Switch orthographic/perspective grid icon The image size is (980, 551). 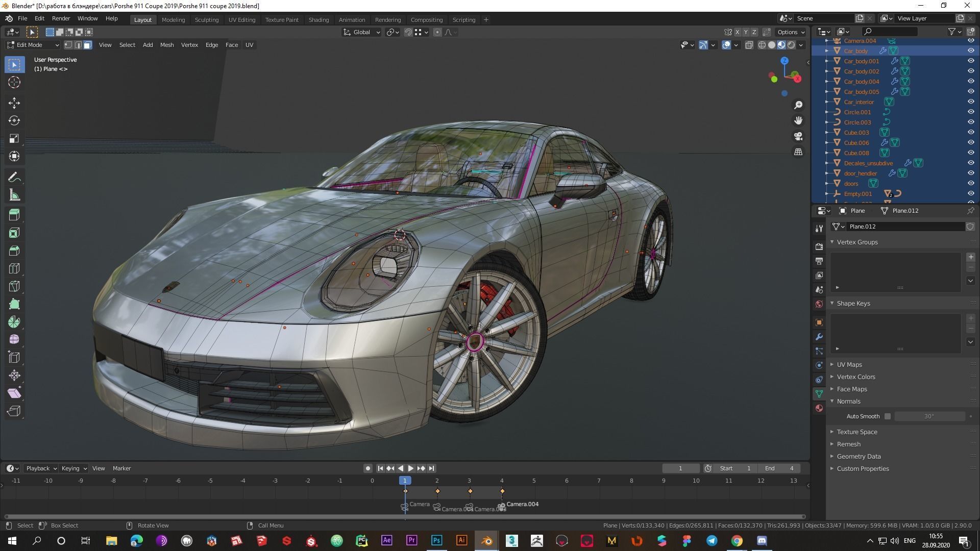(x=798, y=152)
